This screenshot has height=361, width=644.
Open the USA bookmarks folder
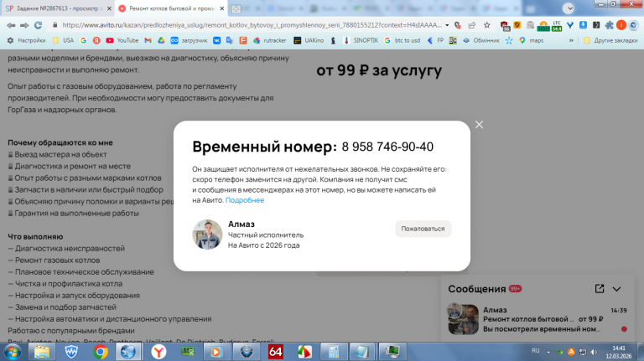click(63, 40)
